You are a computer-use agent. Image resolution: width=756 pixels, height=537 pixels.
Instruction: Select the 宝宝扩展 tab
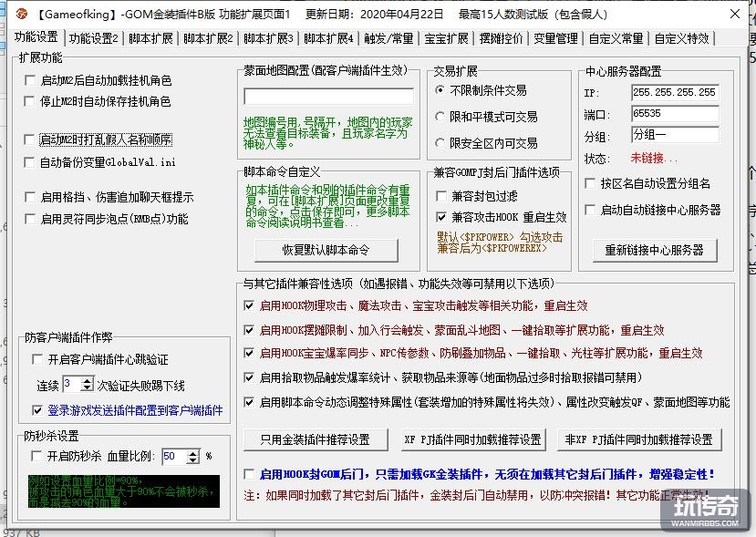pos(447,38)
